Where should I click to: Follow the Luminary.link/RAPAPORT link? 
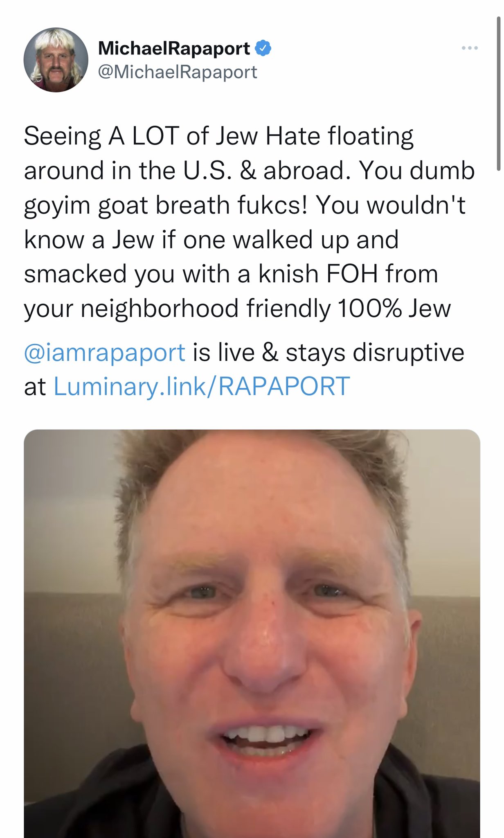202,386
